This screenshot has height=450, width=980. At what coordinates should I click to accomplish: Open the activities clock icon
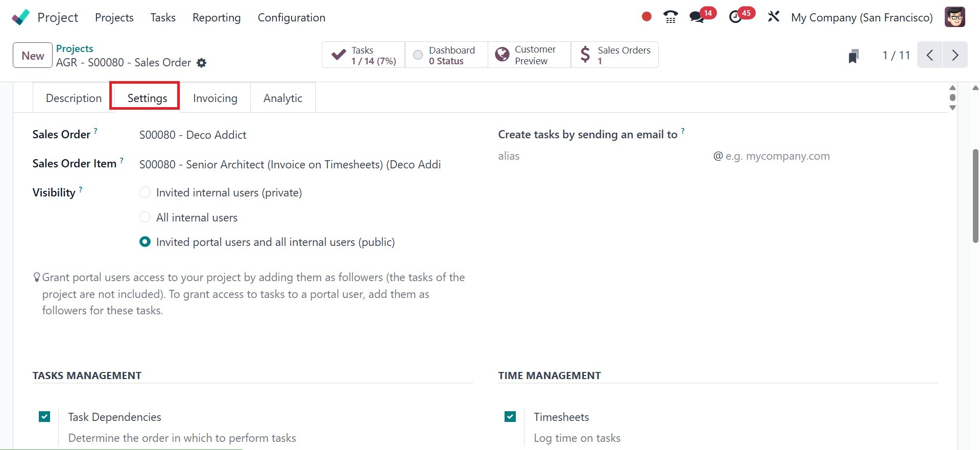[735, 17]
